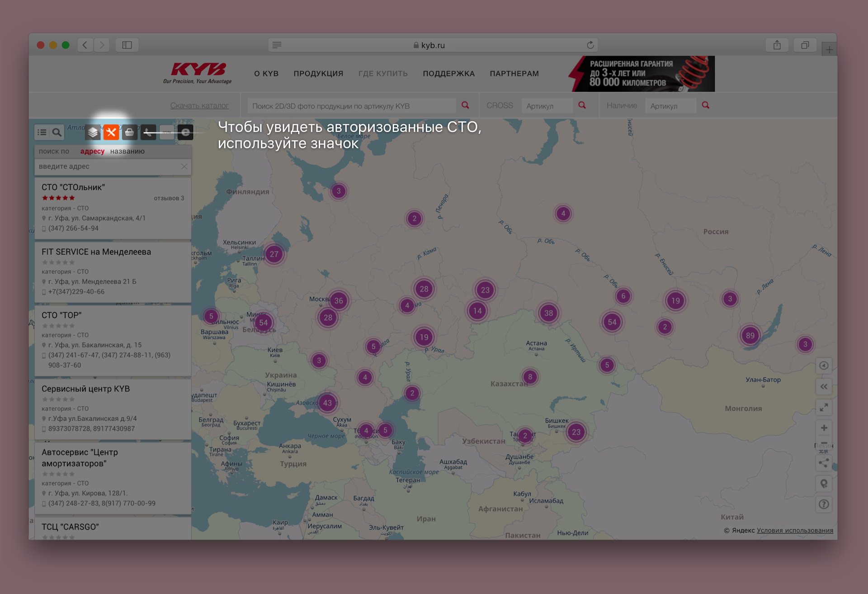The height and width of the screenshot is (594, 868).
Task: Click the locate-me compass arrow icon
Action: click(824, 366)
